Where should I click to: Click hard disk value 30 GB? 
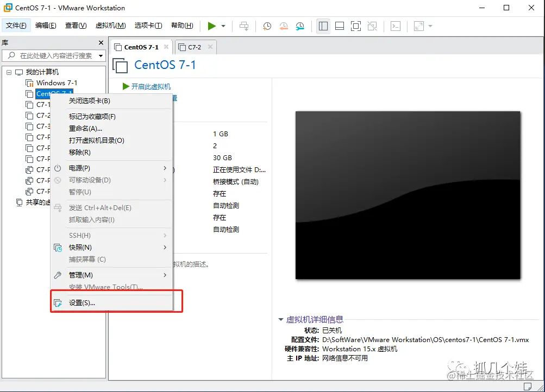coord(222,157)
